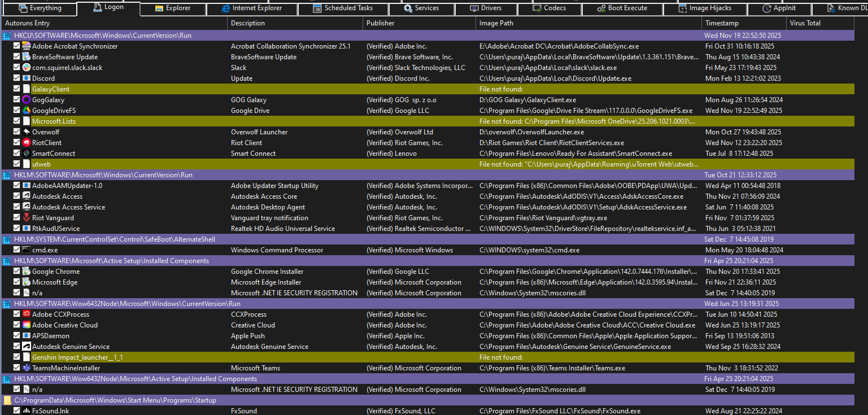Image resolution: width=868 pixels, height=415 pixels.
Task: Switch to the Boot Execute tab
Action: pyautogui.click(x=622, y=8)
